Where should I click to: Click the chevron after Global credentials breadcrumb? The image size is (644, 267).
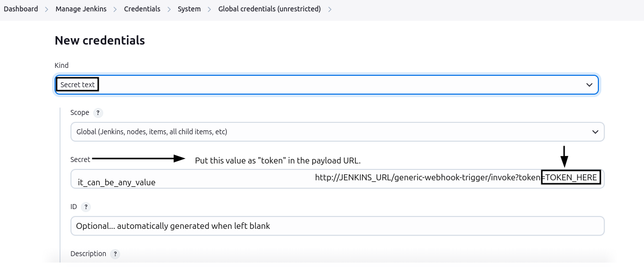[x=330, y=9]
